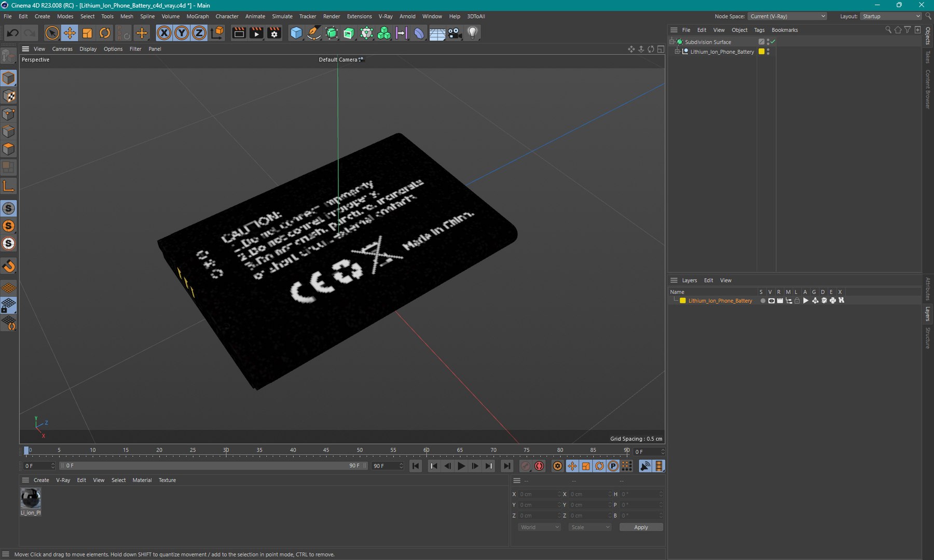Add a Light object bulb icon
Image resolution: width=934 pixels, height=560 pixels.
[472, 33]
